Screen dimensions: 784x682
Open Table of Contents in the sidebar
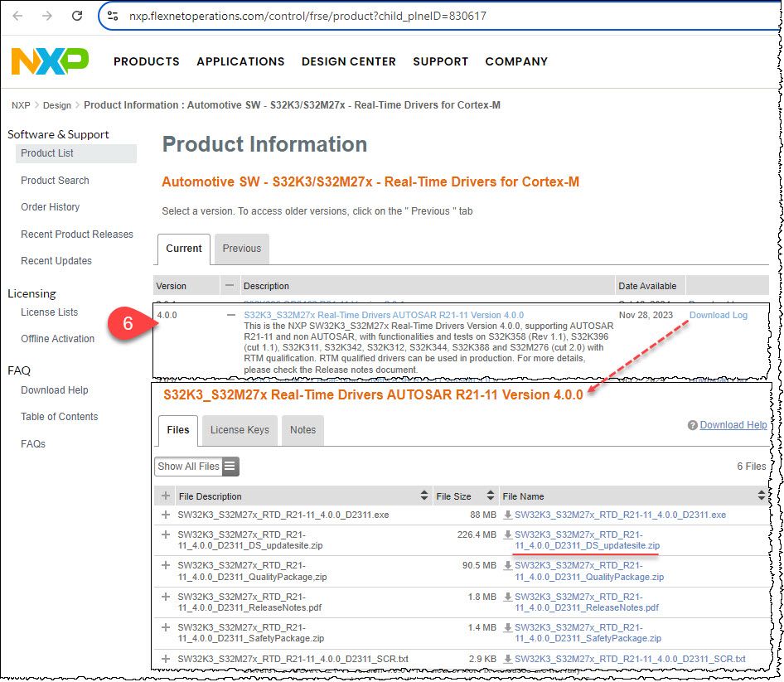[60, 417]
